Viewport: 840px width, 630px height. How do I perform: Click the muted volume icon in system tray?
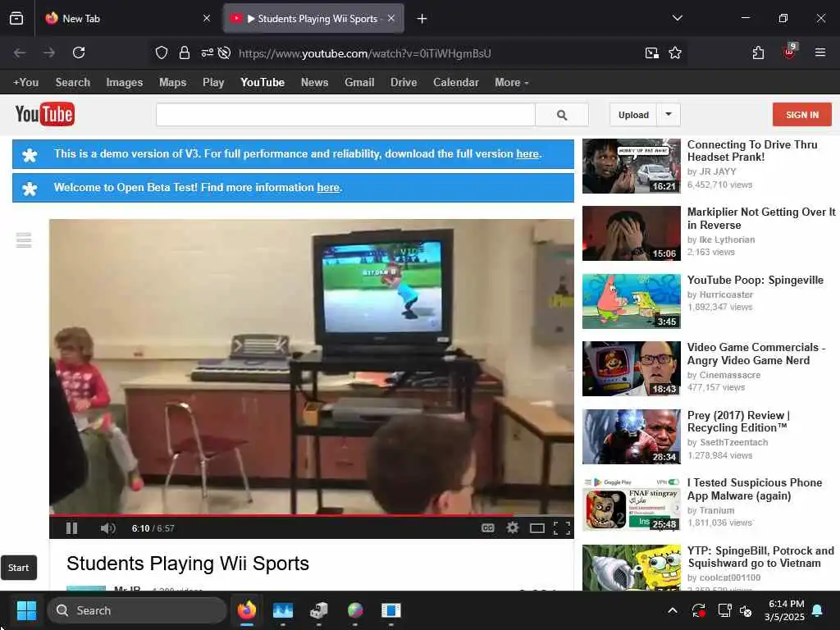coord(745,610)
